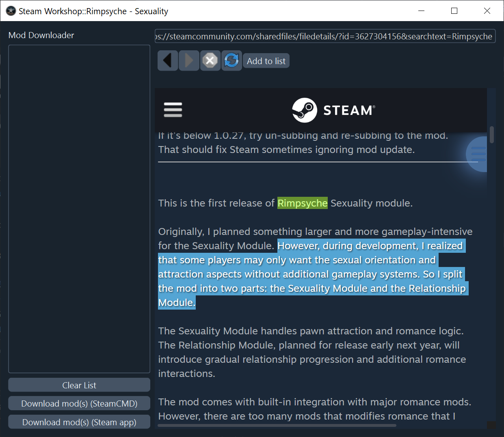Reload the page with the refresh icon

point(231,61)
